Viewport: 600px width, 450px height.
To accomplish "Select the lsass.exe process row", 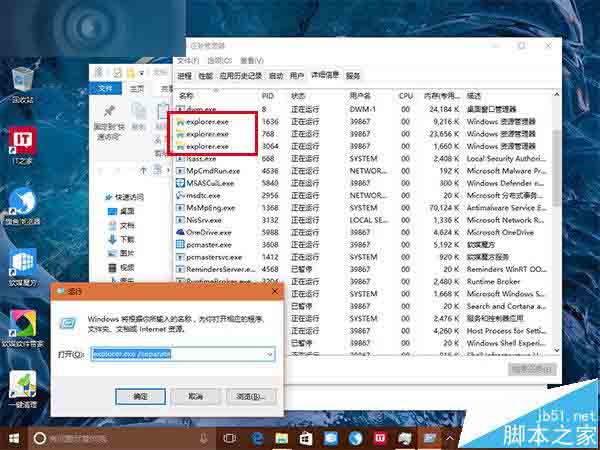I will coord(361,158).
